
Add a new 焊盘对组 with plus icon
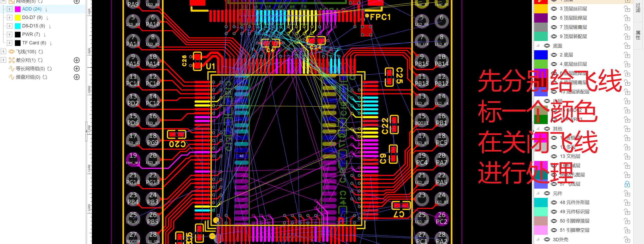[77, 77]
